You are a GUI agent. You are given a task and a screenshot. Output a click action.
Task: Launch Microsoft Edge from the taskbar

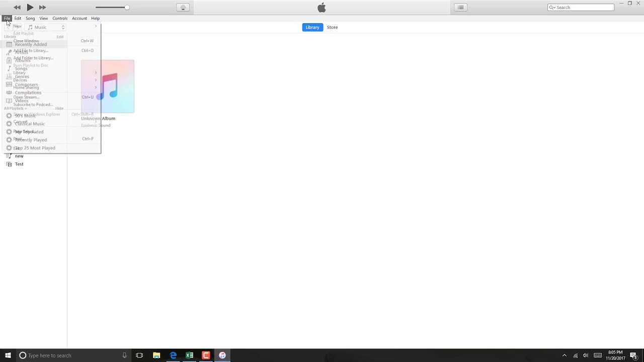[173, 355]
